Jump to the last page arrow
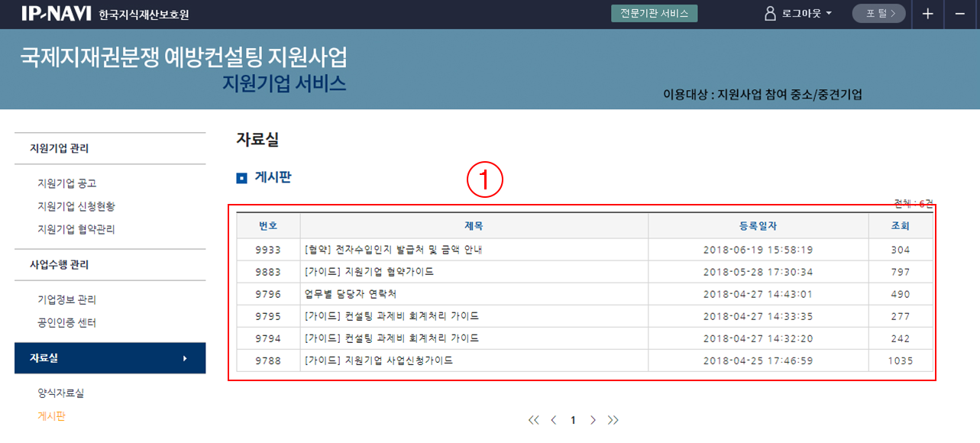980x443 pixels. click(x=613, y=420)
